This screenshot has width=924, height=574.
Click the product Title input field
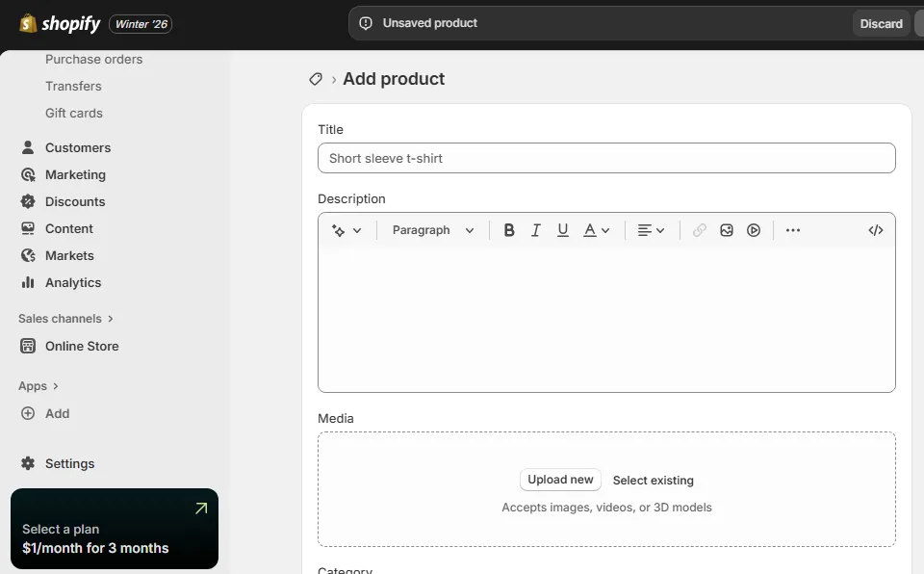pyautogui.click(x=606, y=158)
